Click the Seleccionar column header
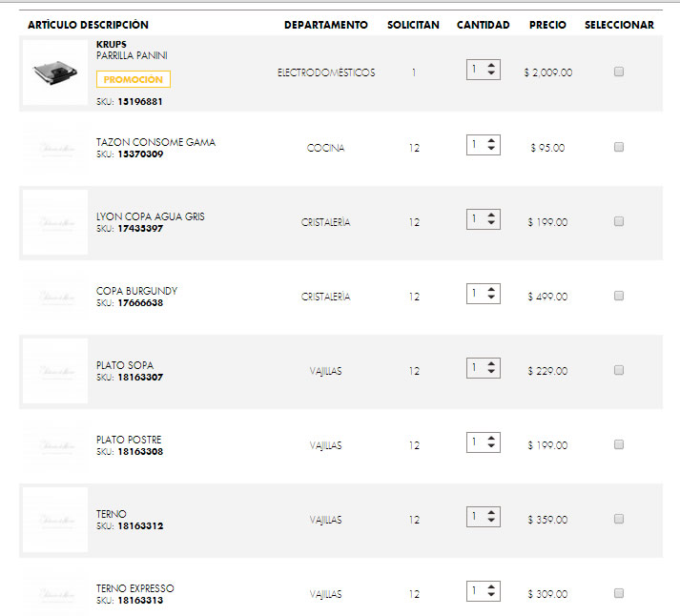The image size is (680, 616). click(x=619, y=25)
